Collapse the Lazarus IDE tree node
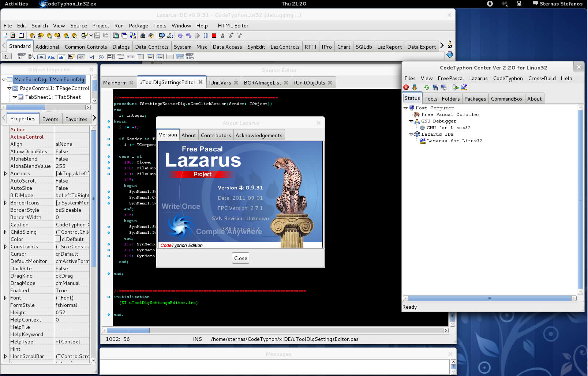 pos(411,134)
